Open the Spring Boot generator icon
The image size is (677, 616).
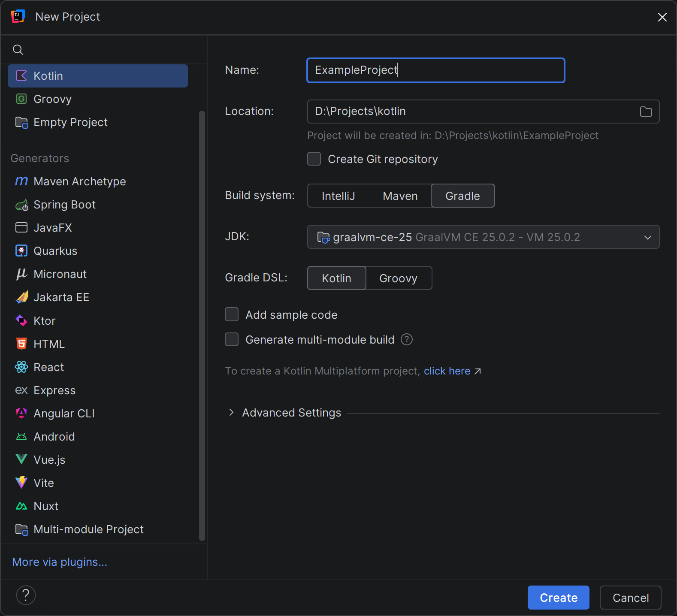click(x=21, y=205)
